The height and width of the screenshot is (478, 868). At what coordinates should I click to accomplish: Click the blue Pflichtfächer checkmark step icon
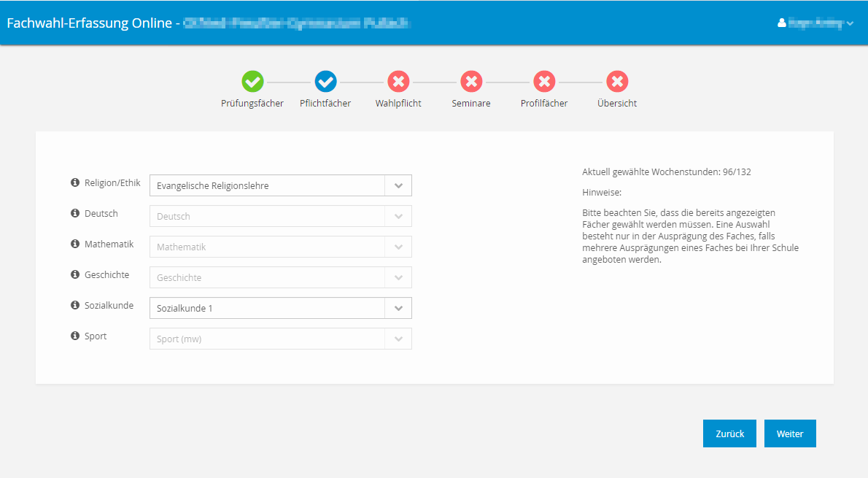point(325,82)
